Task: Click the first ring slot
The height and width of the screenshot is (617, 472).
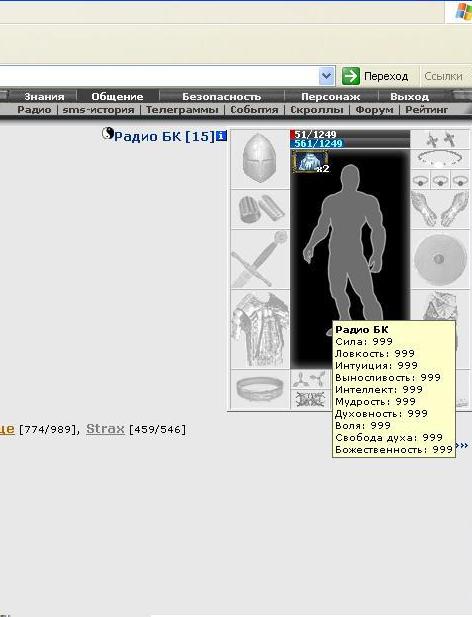Action: coord(420,180)
